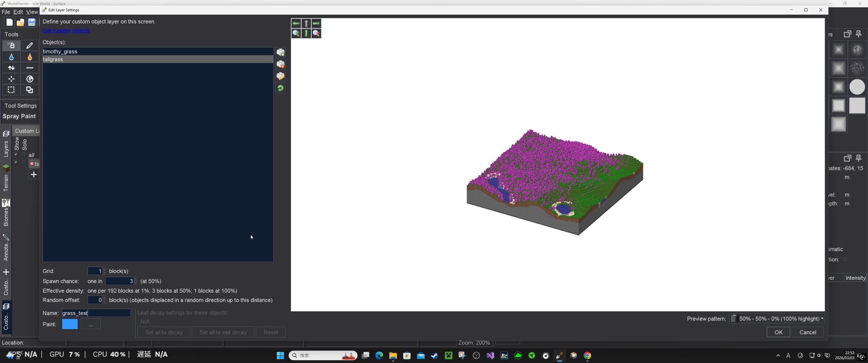Rotate the preview left with green arrow
The image size is (868, 363).
(x=296, y=23)
